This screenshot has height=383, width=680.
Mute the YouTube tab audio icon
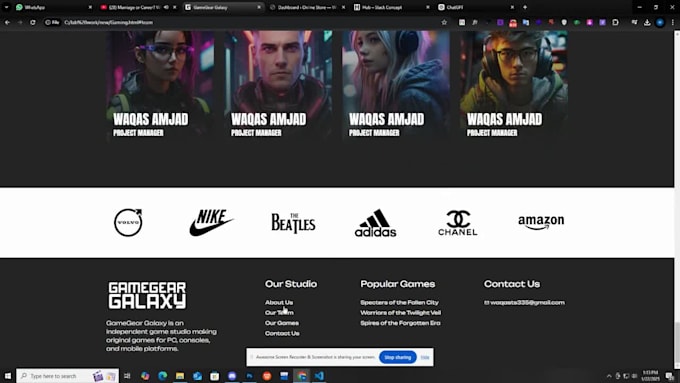click(166, 7)
